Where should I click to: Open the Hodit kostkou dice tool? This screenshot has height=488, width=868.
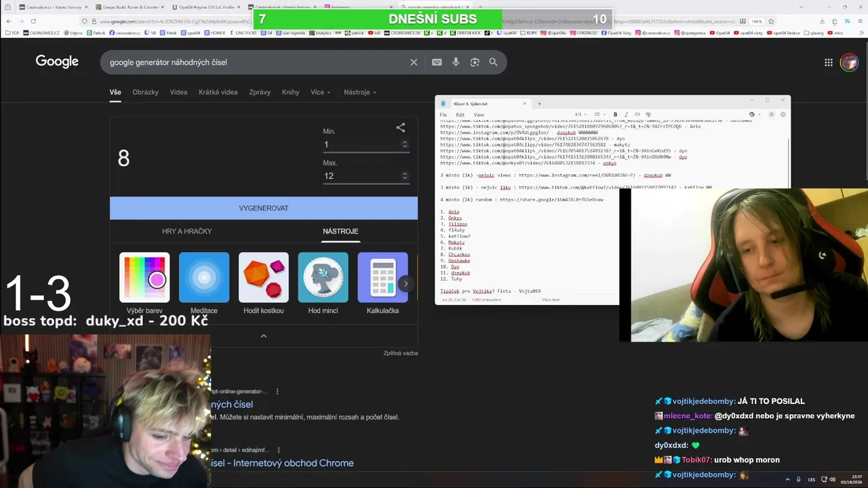click(x=264, y=283)
